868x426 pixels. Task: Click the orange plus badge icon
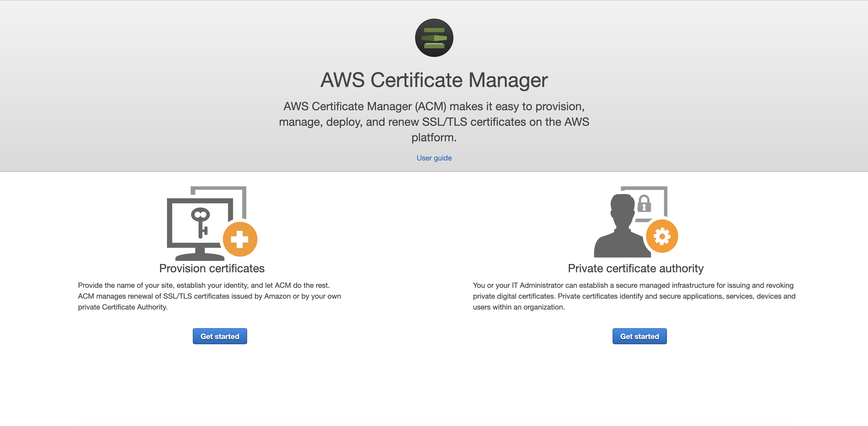coord(240,239)
